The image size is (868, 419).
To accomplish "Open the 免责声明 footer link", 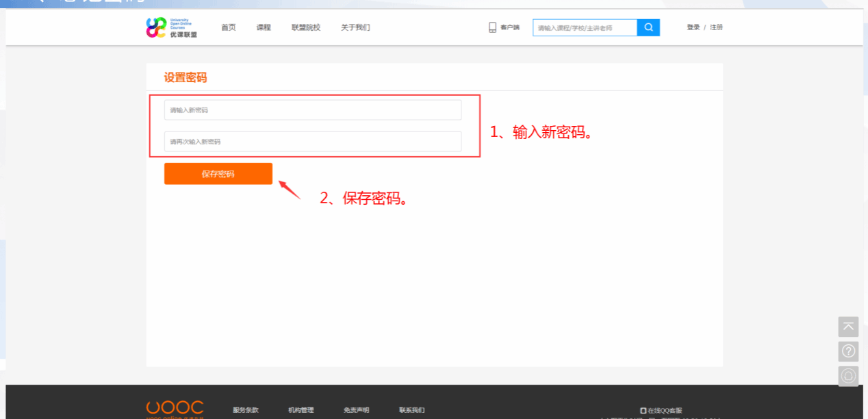I will [x=357, y=410].
